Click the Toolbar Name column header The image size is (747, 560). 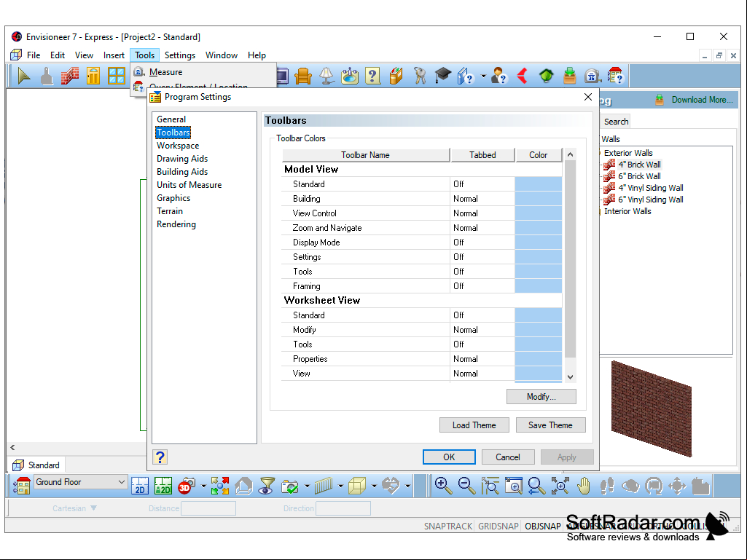tap(365, 155)
